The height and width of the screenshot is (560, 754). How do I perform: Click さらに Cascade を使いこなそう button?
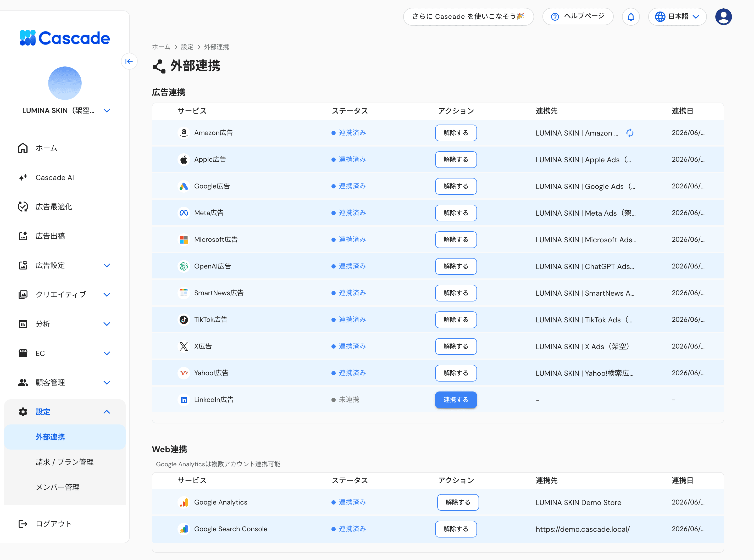pos(468,16)
